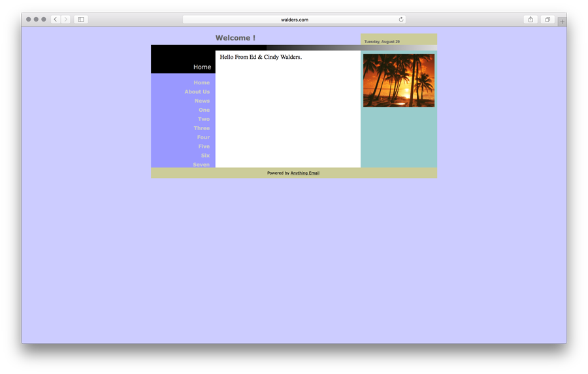Open the Home navigation link
Viewport: 588px width, 374px height.
201,83
